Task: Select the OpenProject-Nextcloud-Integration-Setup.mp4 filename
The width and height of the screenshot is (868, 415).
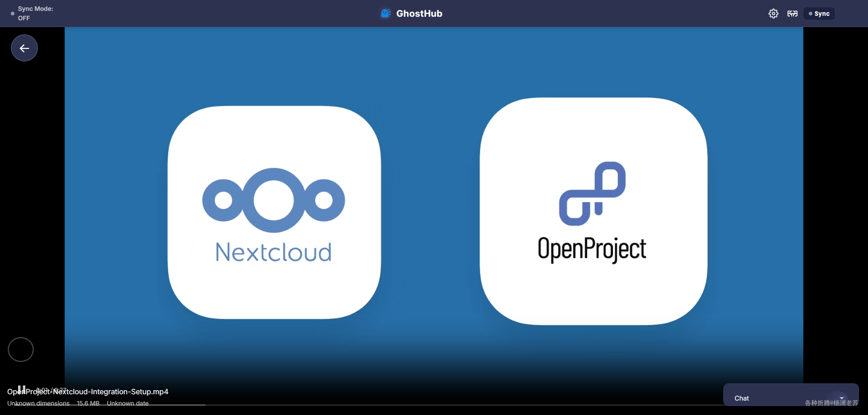Action: pyautogui.click(x=88, y=392)
